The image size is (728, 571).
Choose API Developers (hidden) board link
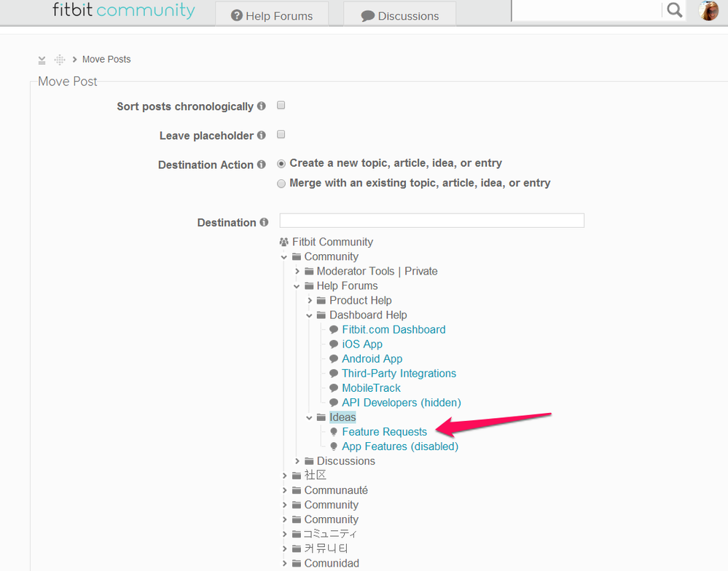pyautogui.click(x=402, y=403)
